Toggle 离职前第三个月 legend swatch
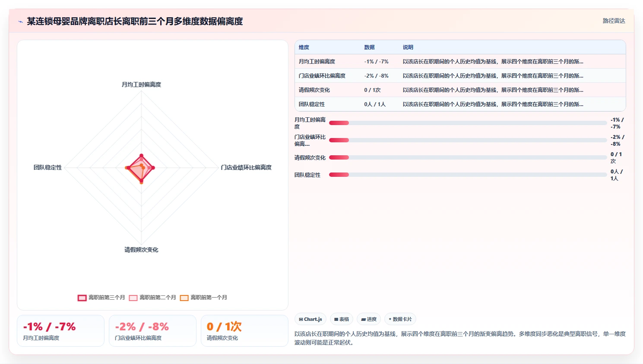The height and width of the screenshot is (364, 643). tap(82, 298)
